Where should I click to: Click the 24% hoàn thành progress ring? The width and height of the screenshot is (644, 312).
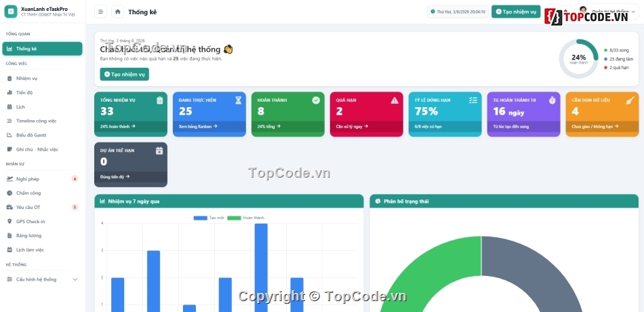click(579, 59)
